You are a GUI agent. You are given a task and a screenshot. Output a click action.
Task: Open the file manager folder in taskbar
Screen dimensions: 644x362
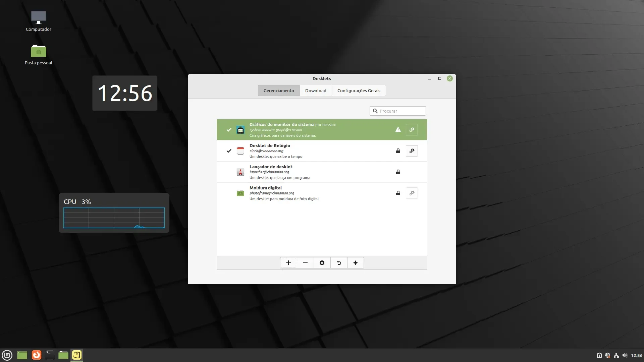tap(63, 355)
